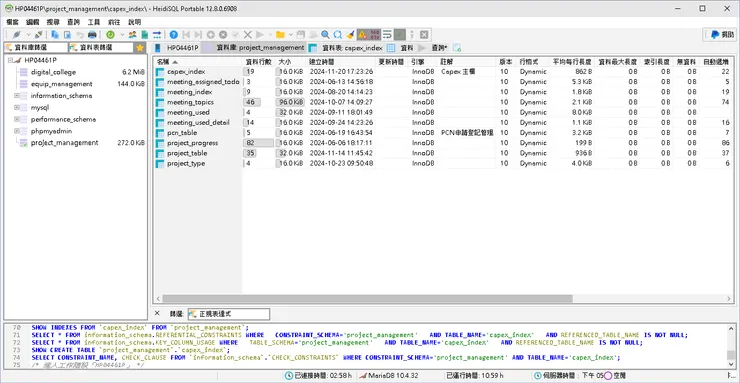Click the yellow warning triangle icon
The height and width of the screenshot is (383, 740).
tap(362, 34)
